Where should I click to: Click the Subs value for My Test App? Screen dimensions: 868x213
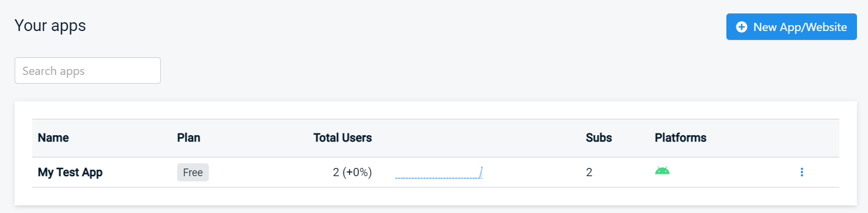pos(589,173)
